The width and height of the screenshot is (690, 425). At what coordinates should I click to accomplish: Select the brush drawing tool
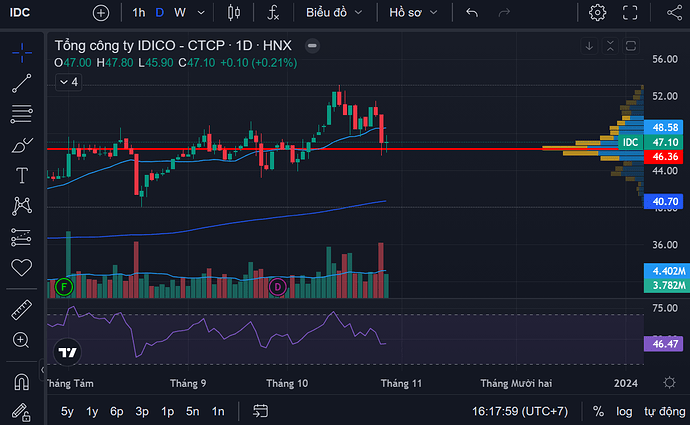click(22, 145)
